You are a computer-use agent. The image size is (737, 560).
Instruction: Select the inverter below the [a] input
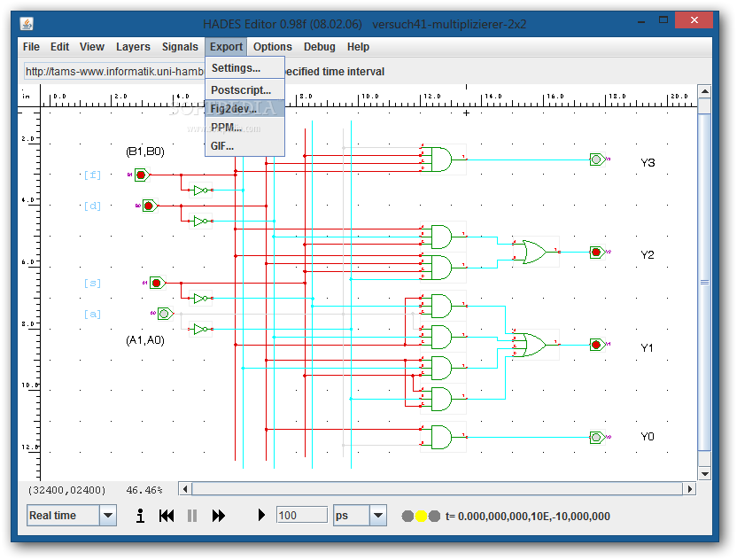coord(201,329)
